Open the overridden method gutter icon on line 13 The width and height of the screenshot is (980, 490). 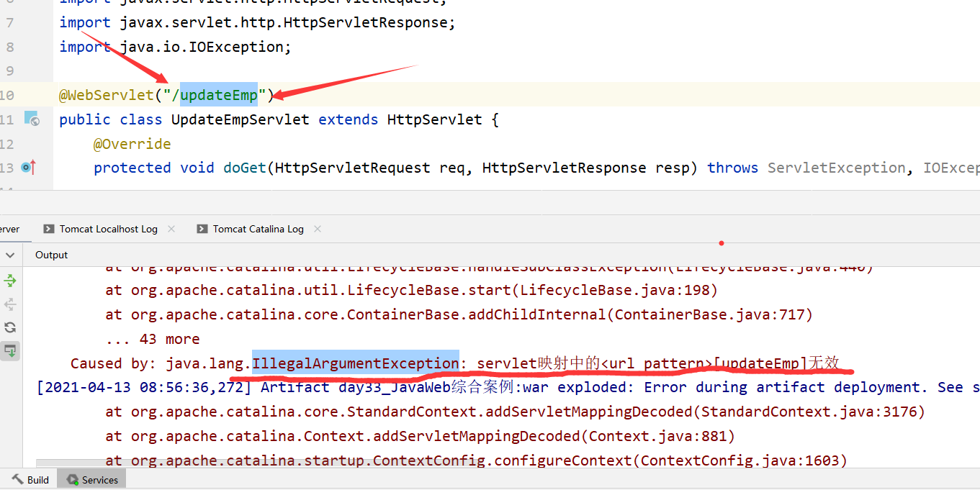[x=27, y=166]
